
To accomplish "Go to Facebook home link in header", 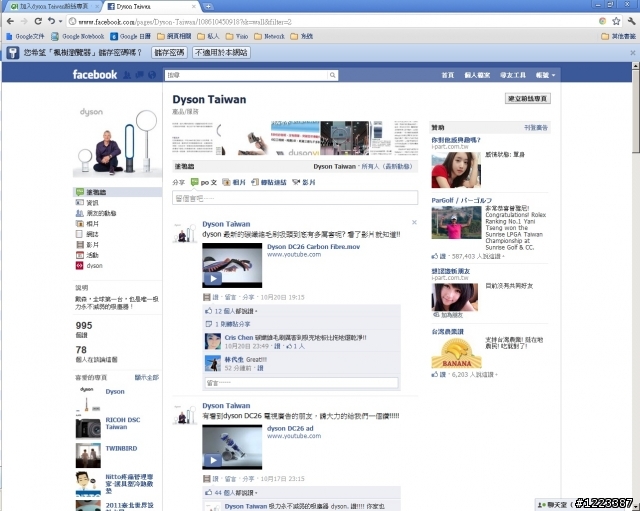I will point(448,75).
